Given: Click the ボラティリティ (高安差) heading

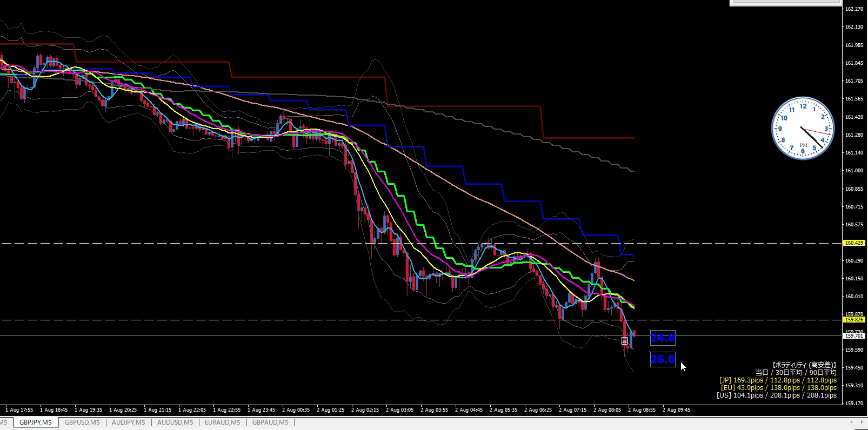Looking at the screenshot, I should pyautogui.click(x=804, y=365).
